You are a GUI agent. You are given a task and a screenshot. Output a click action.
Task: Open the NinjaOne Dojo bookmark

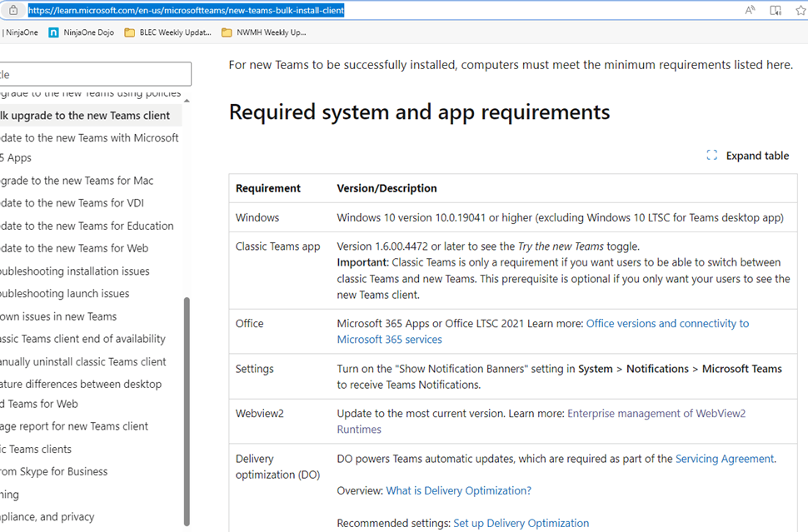[x=82, y=32]
